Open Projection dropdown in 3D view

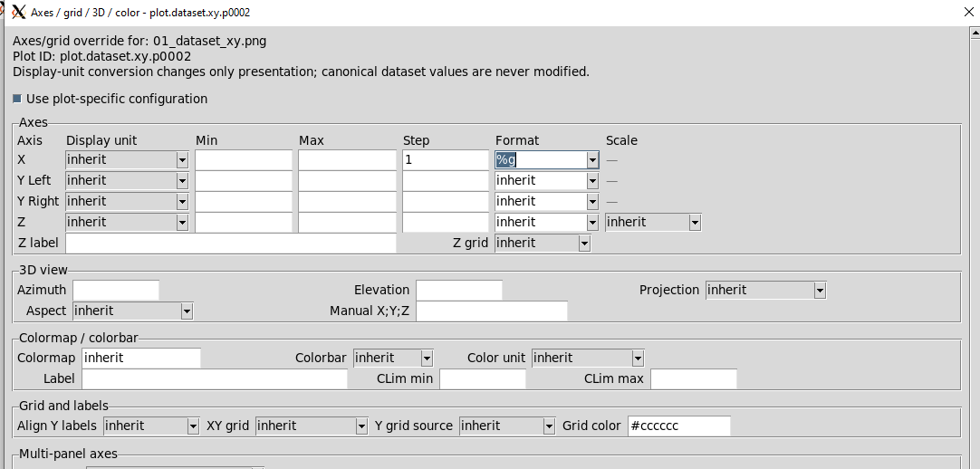tap(766, 290)
